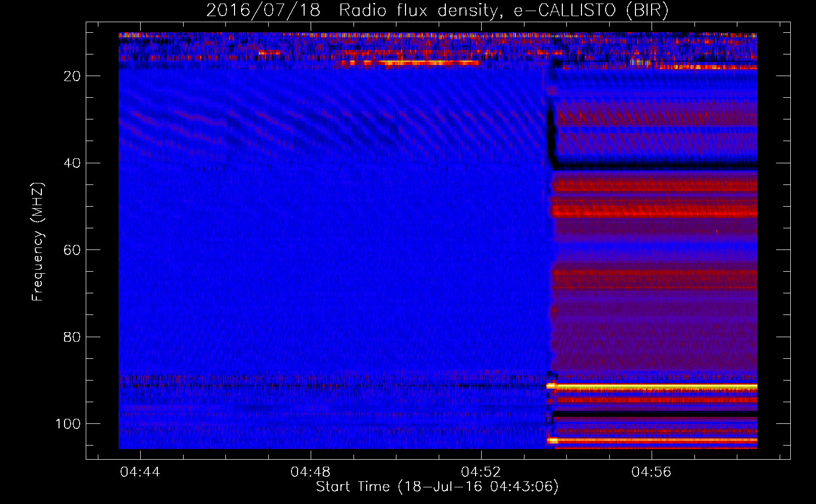This screenshot has width=816, height=504.
Task: Click the 'Start Time (18-Jul-16 04:43:06)' label
Action: (x=437, y=487)
